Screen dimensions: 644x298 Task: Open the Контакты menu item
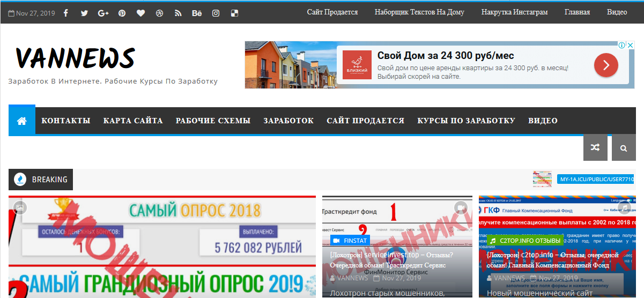[66, 121]
